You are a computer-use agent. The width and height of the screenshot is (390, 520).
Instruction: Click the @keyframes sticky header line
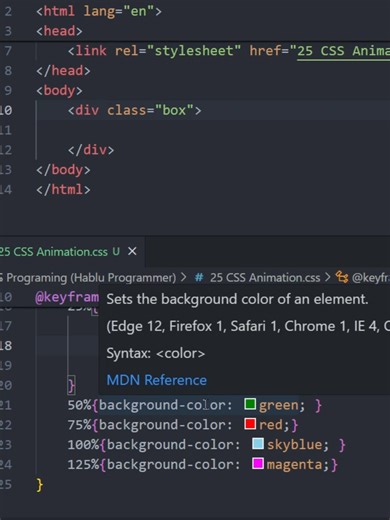tap(67, 297)
